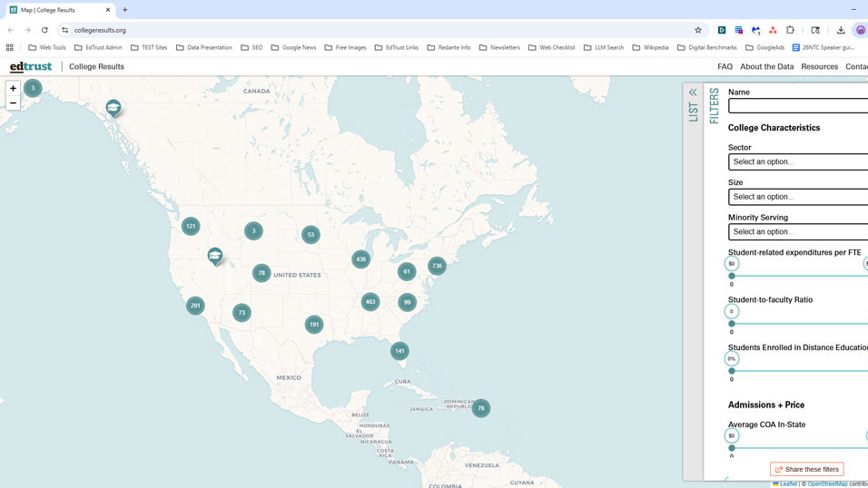Reload the page
Image resolution: width=868 pixels, height=488 pixels.
coord(44,30)
